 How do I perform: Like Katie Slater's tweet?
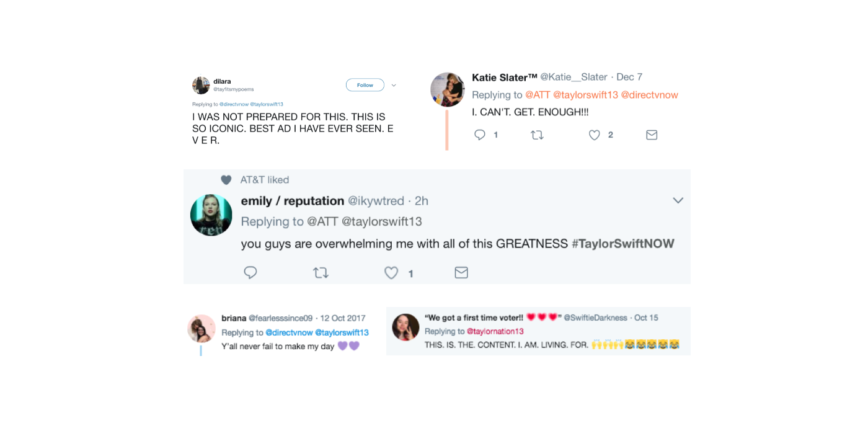594,135
